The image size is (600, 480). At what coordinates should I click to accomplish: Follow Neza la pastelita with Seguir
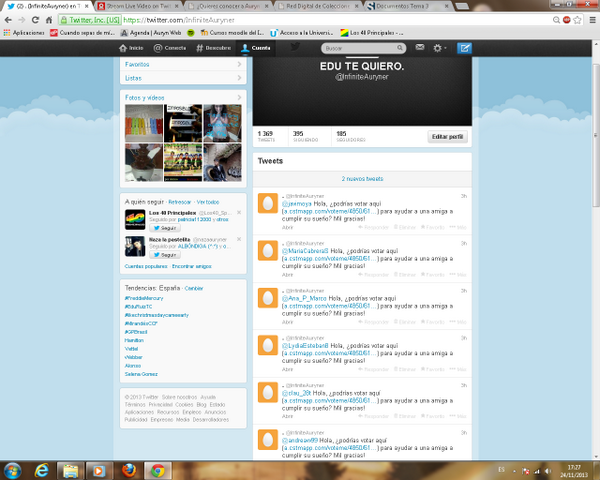tap(165, 255)
